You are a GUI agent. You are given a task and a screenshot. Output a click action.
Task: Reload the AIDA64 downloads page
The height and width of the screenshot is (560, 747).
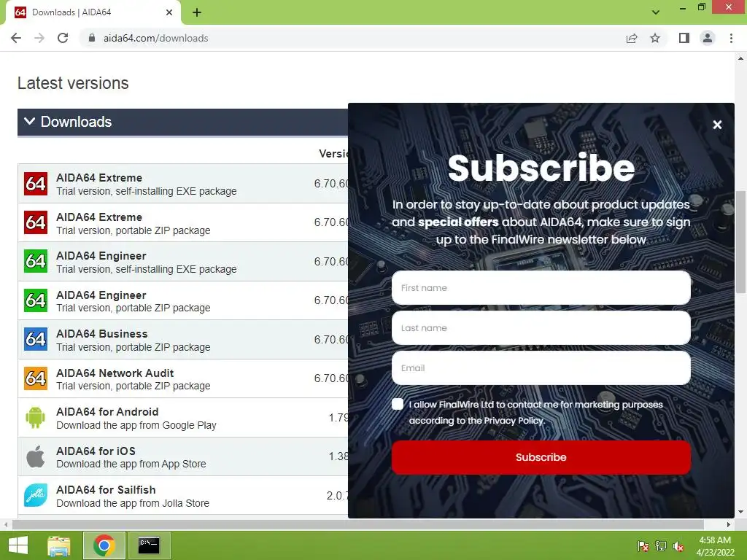click(63, 38)
